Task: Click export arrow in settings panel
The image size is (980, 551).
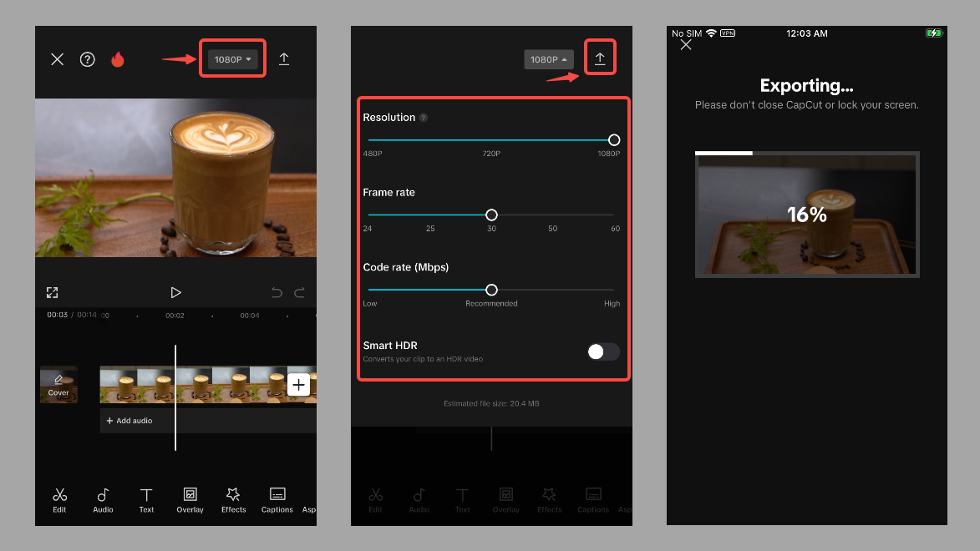Action: click(600, 58)
